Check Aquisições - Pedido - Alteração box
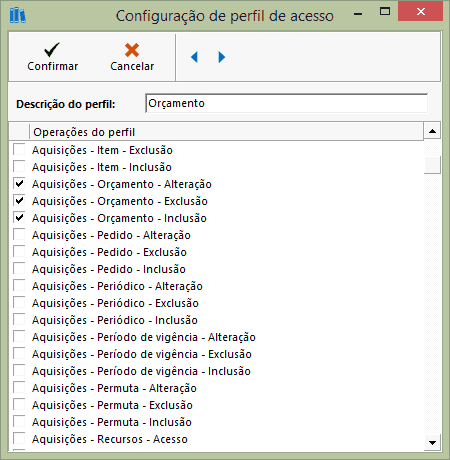This screenshot has height=460, width=450. [19, 235]
